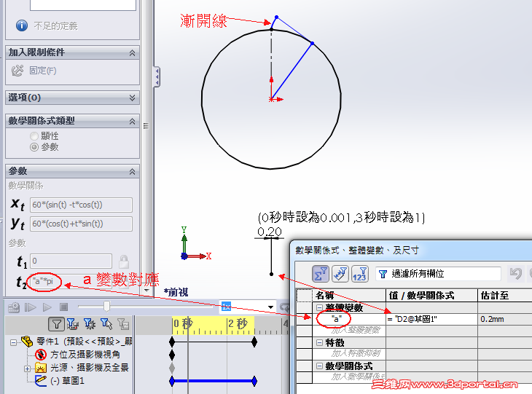Click the coordinate triad in viewport
Screen dimensions: 532x394
196,244
